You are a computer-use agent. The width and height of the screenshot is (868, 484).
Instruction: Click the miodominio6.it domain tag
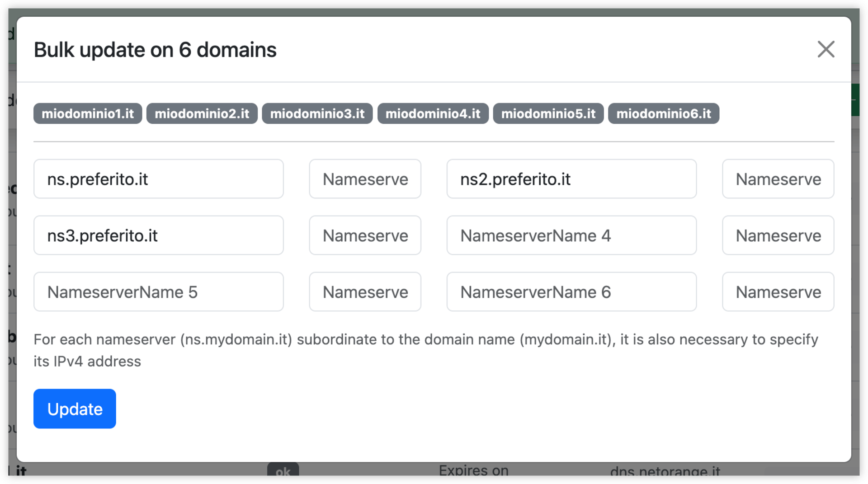(663, 113)
